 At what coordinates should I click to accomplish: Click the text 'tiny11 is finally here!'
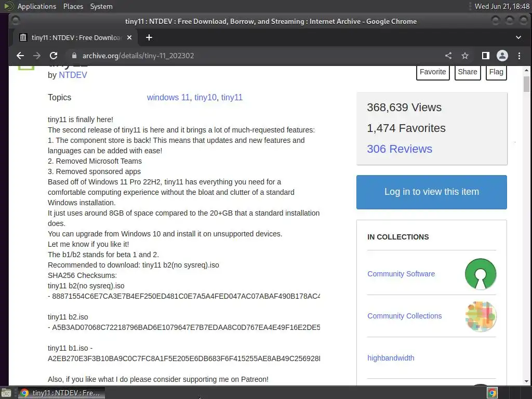[81, 120]
